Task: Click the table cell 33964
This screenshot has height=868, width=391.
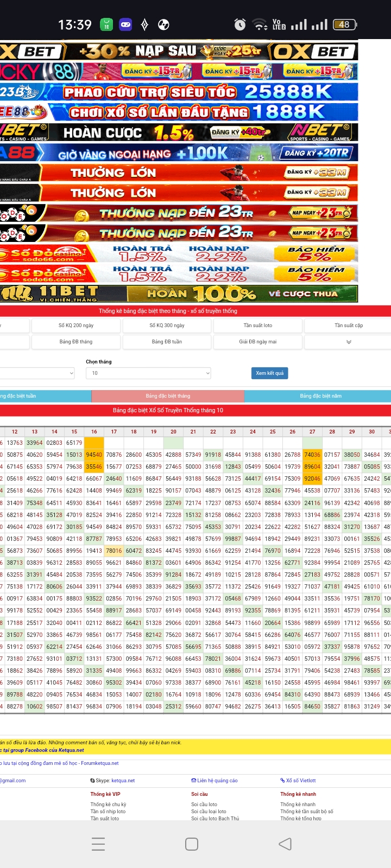Action: [35, 443]
